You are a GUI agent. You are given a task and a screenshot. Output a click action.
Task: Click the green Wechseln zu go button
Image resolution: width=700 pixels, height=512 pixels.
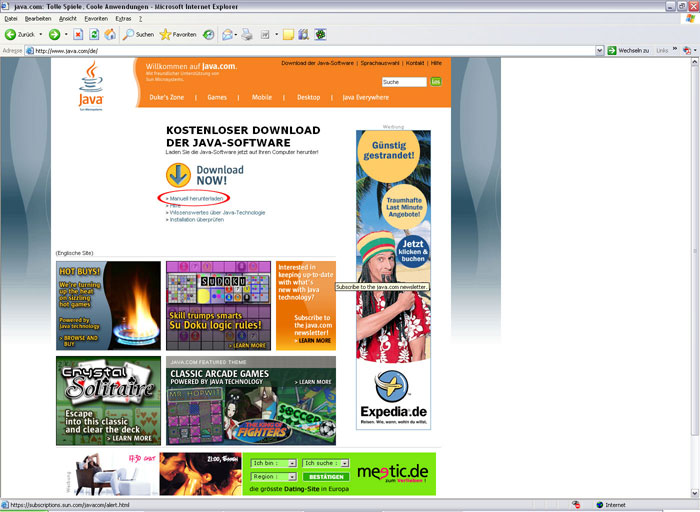click(x=628, y=50)
